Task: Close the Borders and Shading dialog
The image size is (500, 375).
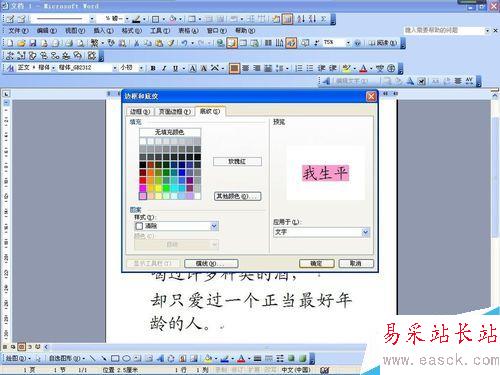Action: (x=371, y=97)
